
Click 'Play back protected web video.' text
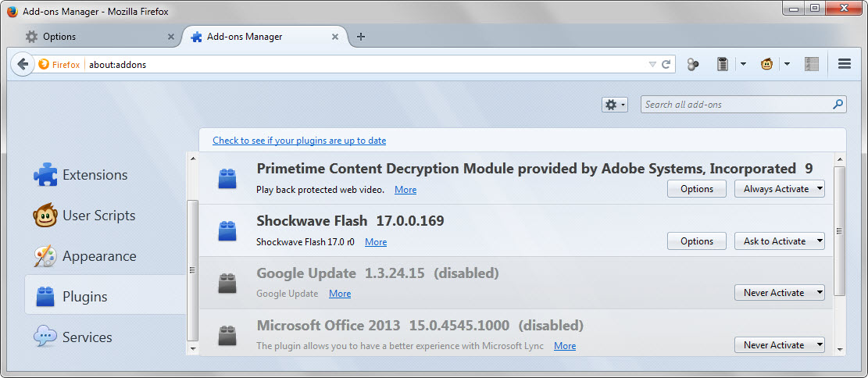(x=320, y=190)
